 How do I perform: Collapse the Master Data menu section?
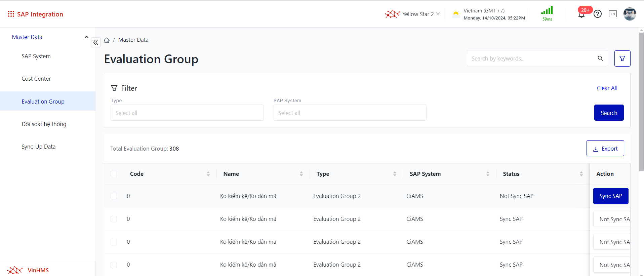[86, 37]
